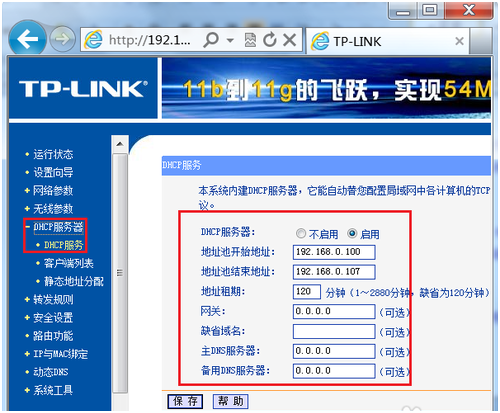Click the sidebar scrollbar up arrow

(120, 144)
